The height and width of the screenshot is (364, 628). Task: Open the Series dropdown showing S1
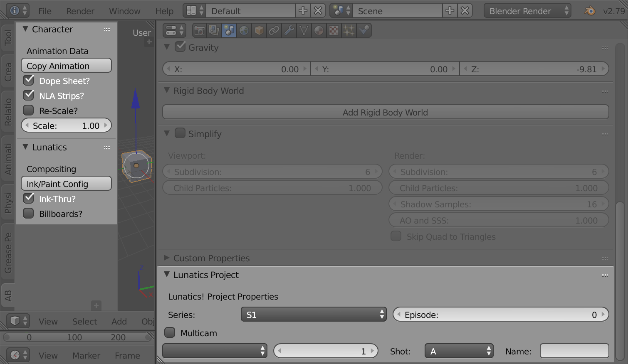[x=314, y=315]
